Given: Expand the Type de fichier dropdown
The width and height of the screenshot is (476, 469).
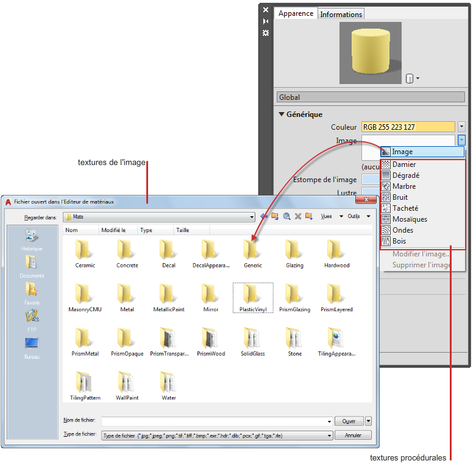Looking at the screenshot, I should [329, 436].
